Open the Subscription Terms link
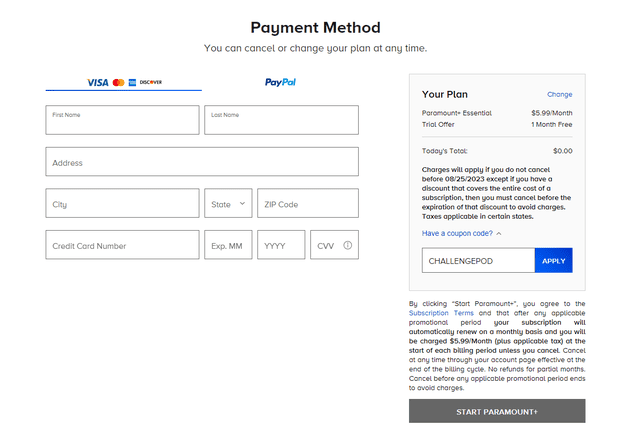Viewport: 640px width, 427px height. click(440, 313)
